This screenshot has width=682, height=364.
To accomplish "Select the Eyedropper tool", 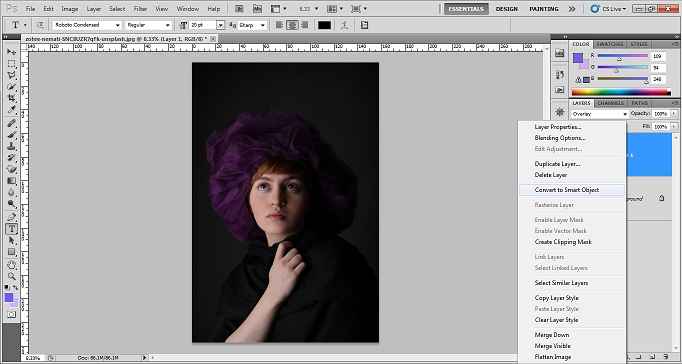I will point(11,110).
